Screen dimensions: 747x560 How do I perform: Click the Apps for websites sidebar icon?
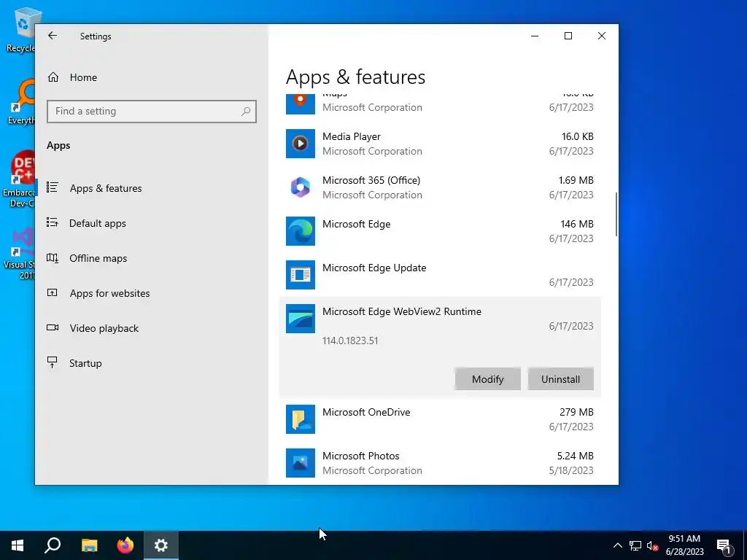(53, 293)
